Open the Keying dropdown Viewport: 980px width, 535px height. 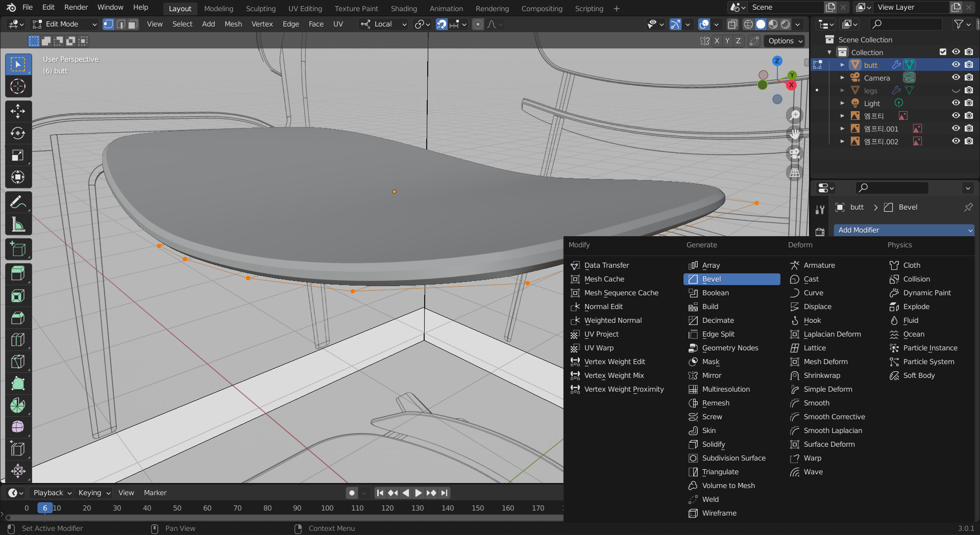click(94, 493)
